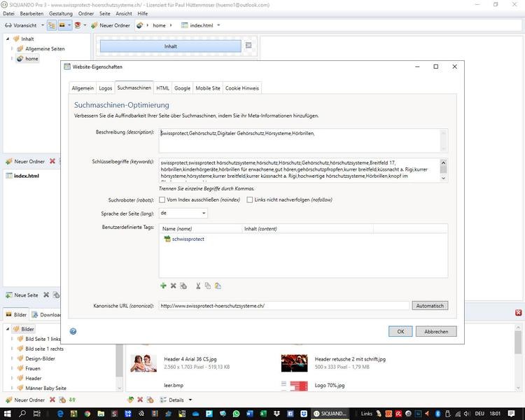This screenshot has width=525, height=420.
Task: Switch to the Google tab
Action: click(x=183, y=88)
